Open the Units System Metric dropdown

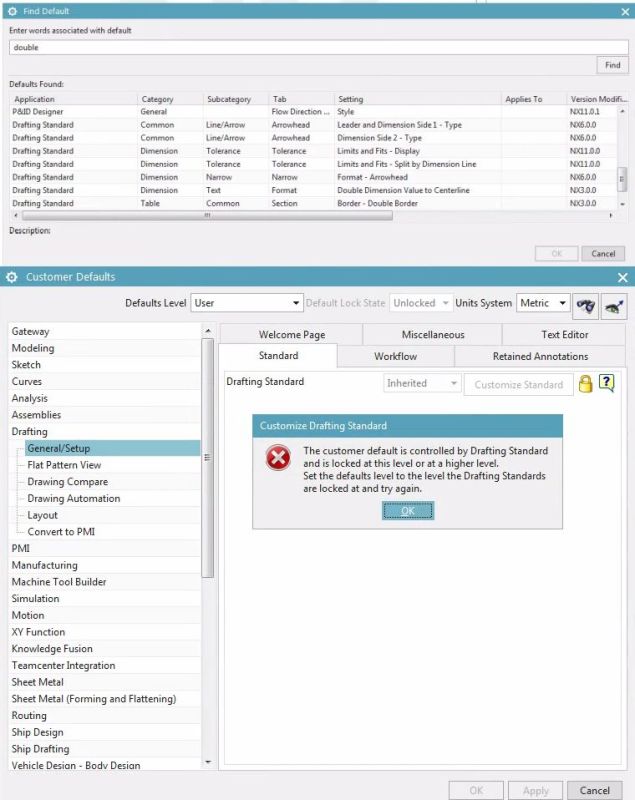(543, 303)
